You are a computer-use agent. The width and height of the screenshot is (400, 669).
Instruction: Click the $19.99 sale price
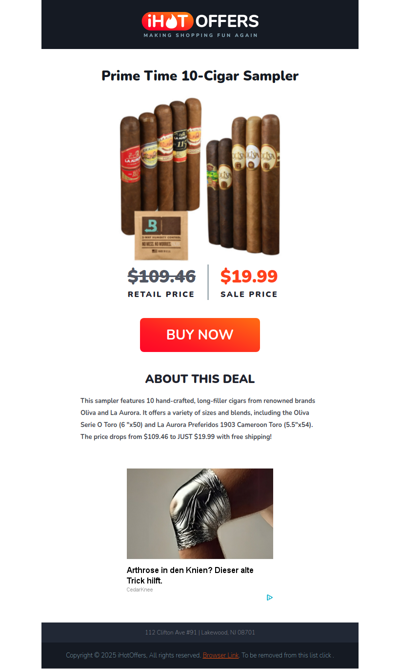point(249,276)
